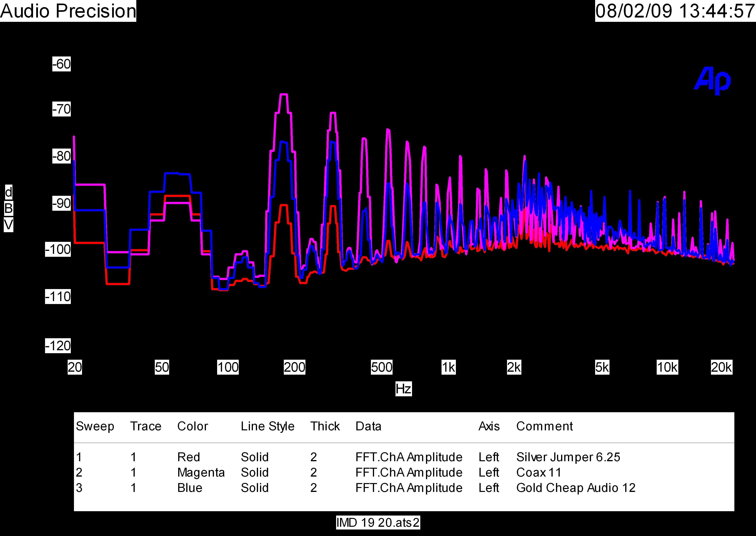This screenshot has width=756, height=536.
Task: Click the 20k x-axis label
Action: click(721, 367)
